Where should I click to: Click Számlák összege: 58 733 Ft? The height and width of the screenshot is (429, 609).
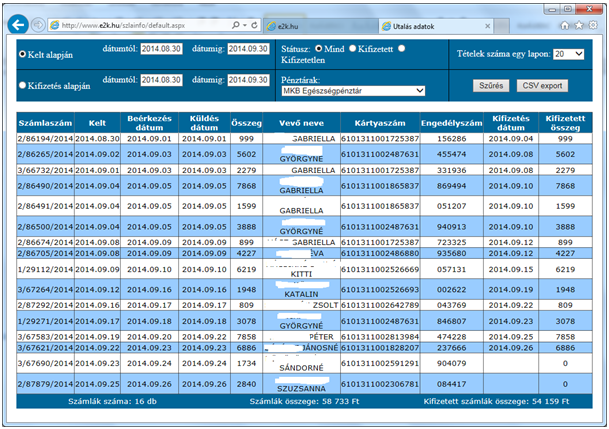click(x=304, y=401)
